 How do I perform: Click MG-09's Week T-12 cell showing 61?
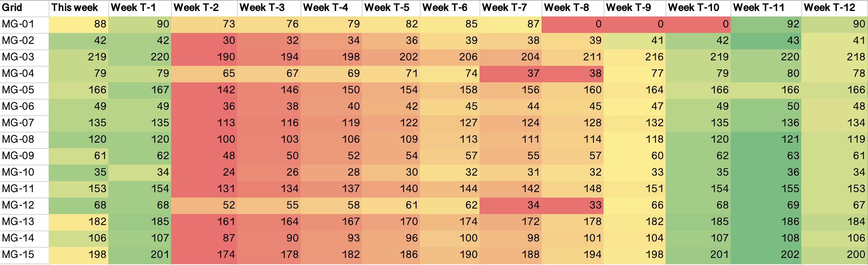point(834,156)
